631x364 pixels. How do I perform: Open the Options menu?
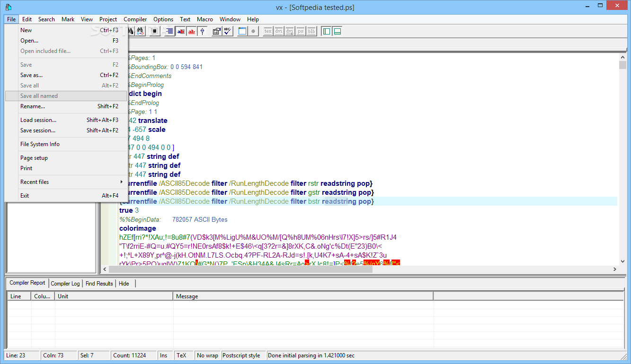click(163, 19)
